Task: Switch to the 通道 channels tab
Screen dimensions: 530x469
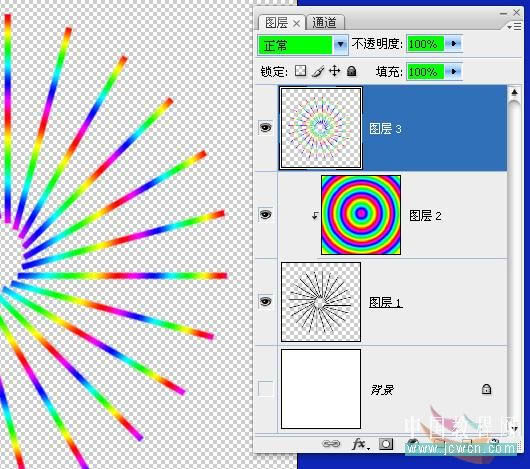Action: coord(324,23)
